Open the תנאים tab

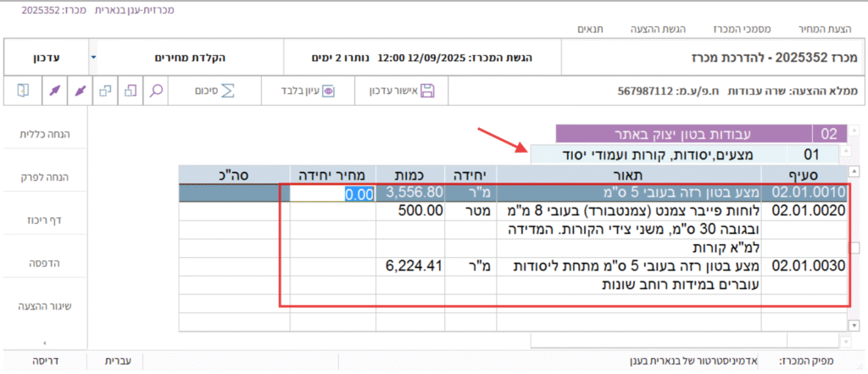tap(566, 29)
